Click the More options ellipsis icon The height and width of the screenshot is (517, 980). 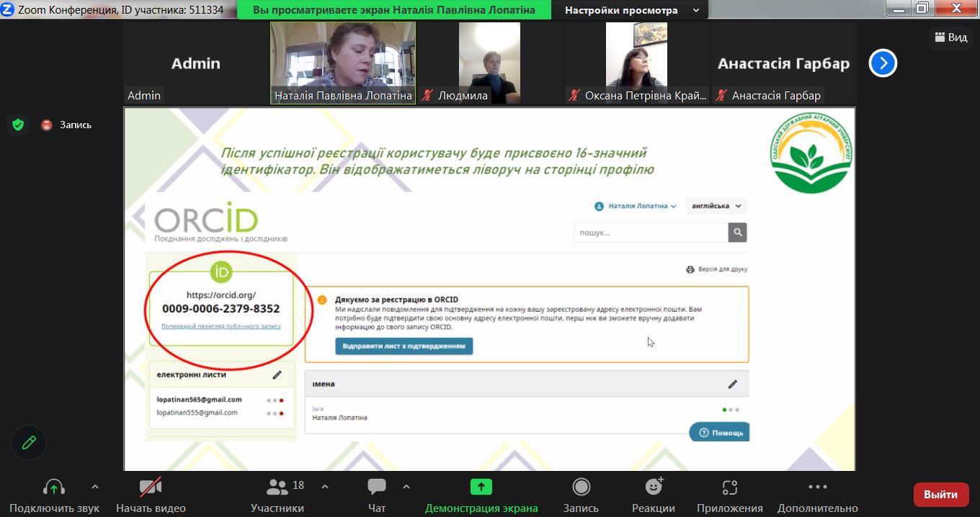pyautogui.click(x=817, y=488)
